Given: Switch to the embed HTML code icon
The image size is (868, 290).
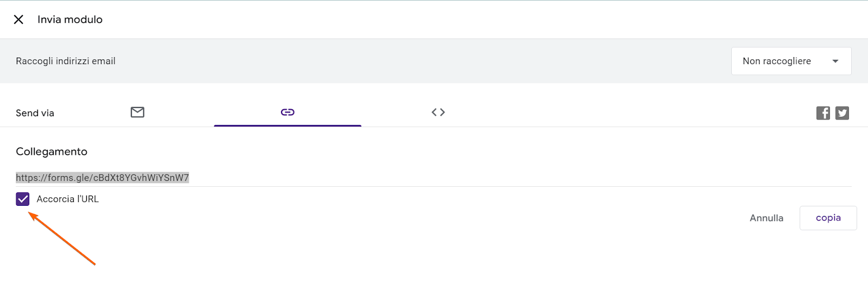Looking at the screenshot, I should pyautogui.click(x=438, y=112).
